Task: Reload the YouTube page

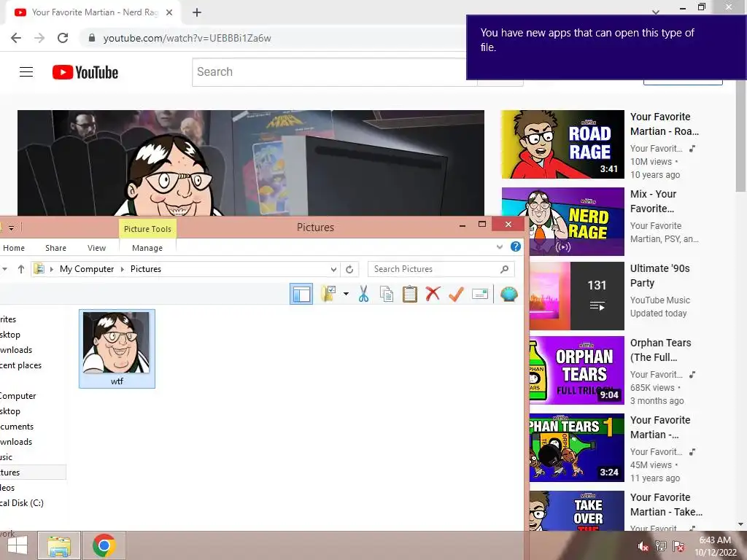Action: point(63,38)
